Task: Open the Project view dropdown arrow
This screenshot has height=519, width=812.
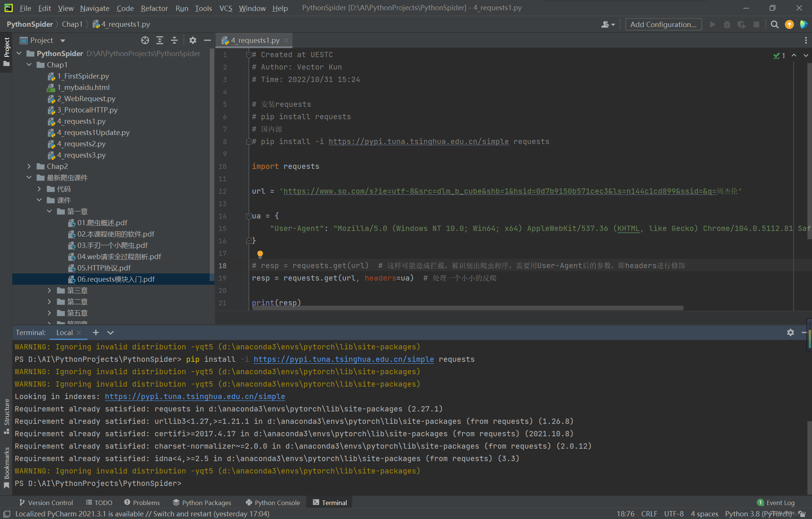Action: pos(63,41)
